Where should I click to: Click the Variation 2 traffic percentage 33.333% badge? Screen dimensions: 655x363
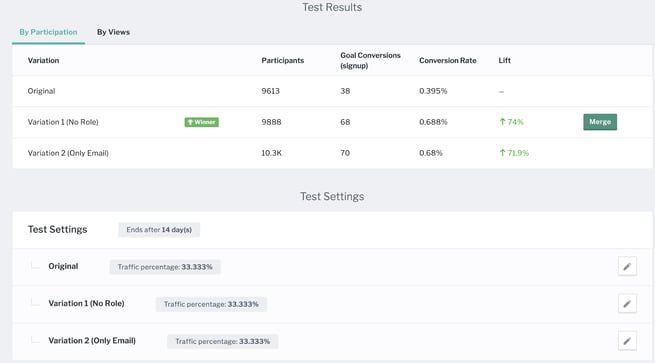(x=223, y=341)
